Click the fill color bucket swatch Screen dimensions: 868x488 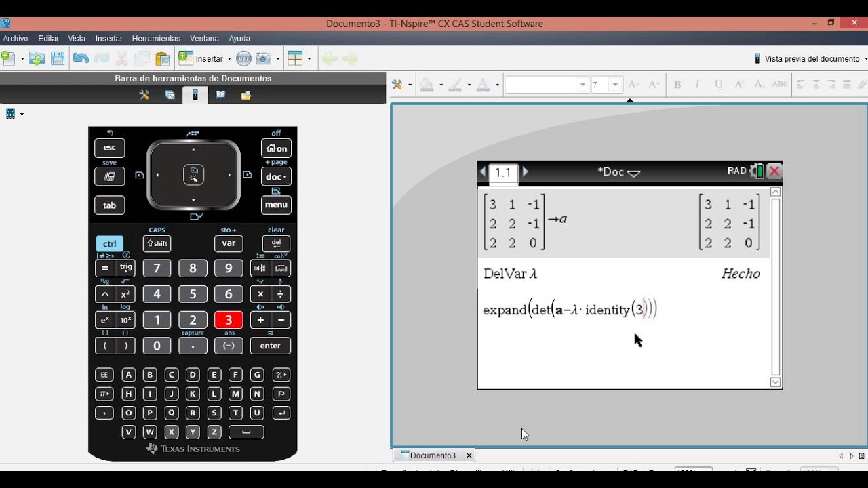tap(427, 85)
